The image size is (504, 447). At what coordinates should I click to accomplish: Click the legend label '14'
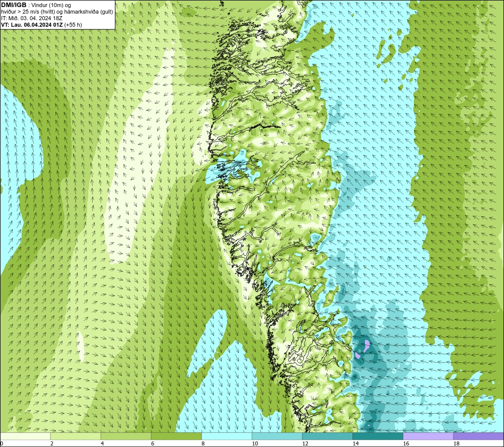pyautogui.click(x=355, y=444)
